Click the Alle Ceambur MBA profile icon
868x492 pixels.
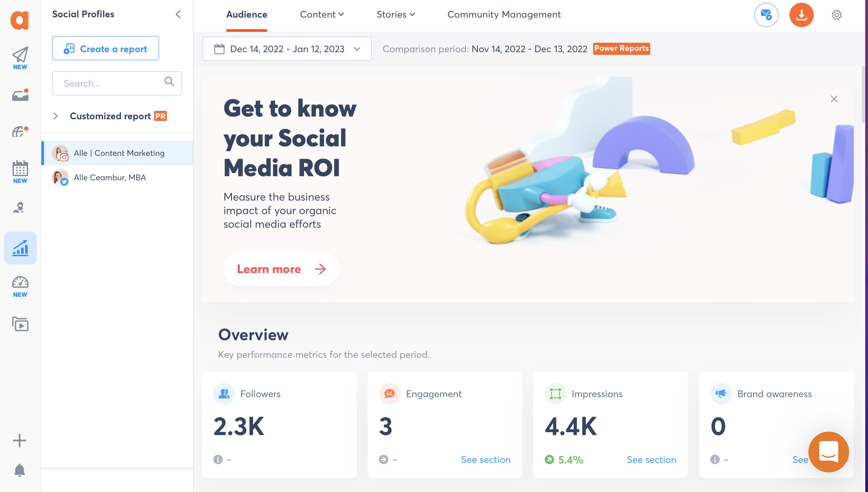(x=60, y=177)
